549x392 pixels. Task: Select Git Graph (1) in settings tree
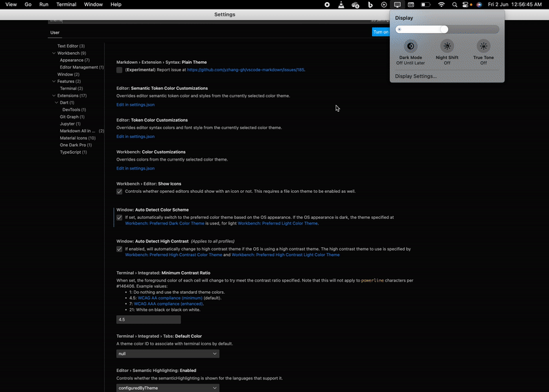click(x=72, y=117)
